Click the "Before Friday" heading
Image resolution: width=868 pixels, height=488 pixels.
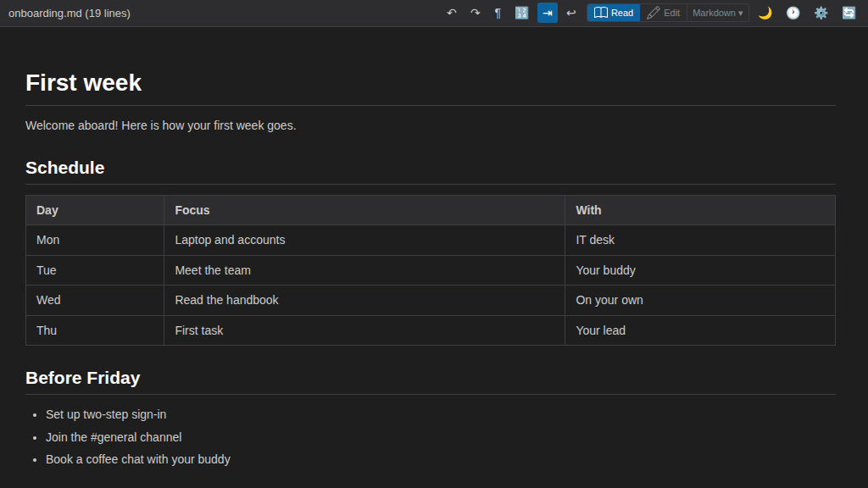click(82, 378)
